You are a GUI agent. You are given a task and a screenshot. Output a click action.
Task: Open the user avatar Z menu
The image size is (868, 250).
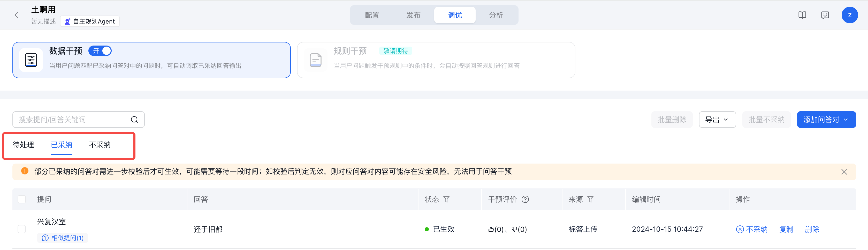coord(849,15)
